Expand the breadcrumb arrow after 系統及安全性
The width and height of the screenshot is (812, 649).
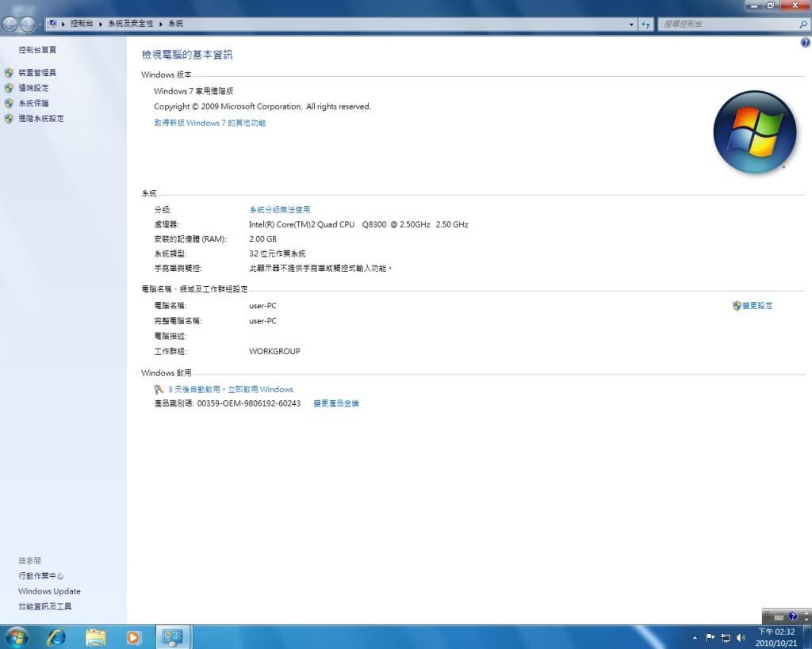pos(161,24)
